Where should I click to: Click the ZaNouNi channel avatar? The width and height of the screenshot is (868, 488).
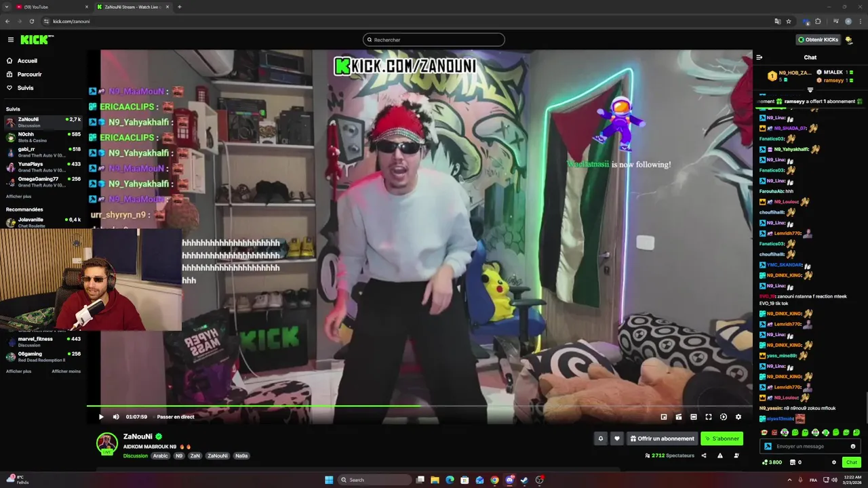[107, 444]
